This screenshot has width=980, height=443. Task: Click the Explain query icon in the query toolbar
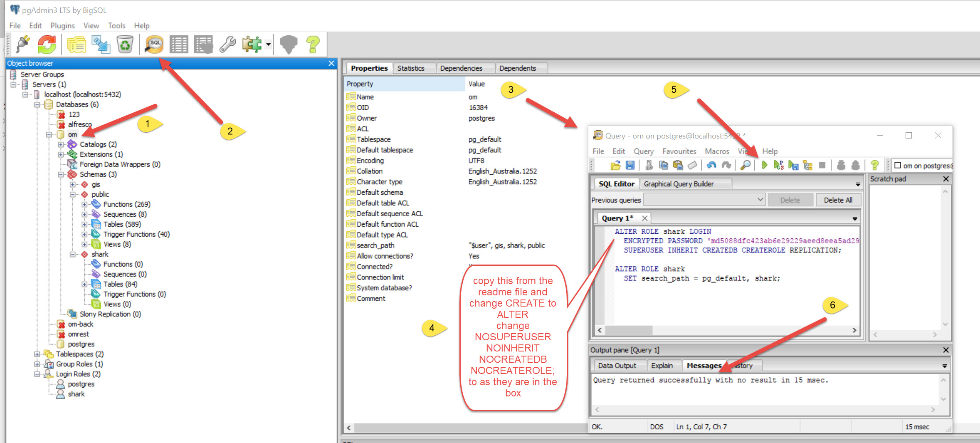tap(807, 166)
